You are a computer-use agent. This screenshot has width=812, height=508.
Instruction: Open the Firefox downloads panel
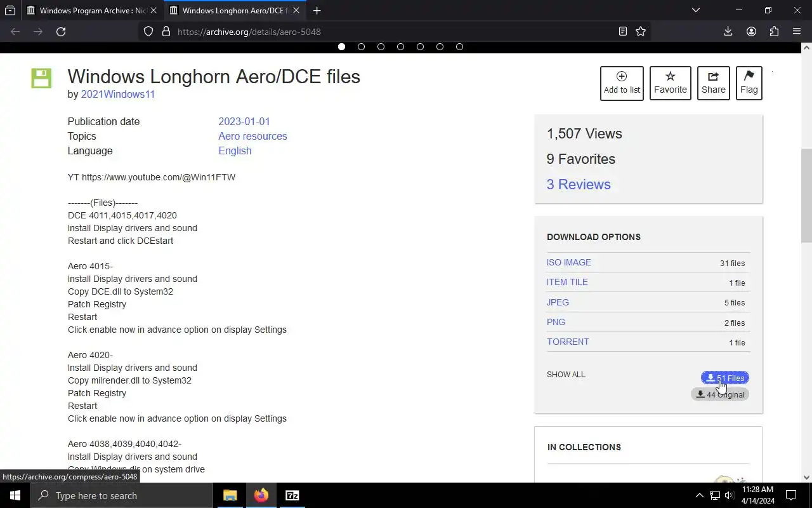[x=728, y=31]
